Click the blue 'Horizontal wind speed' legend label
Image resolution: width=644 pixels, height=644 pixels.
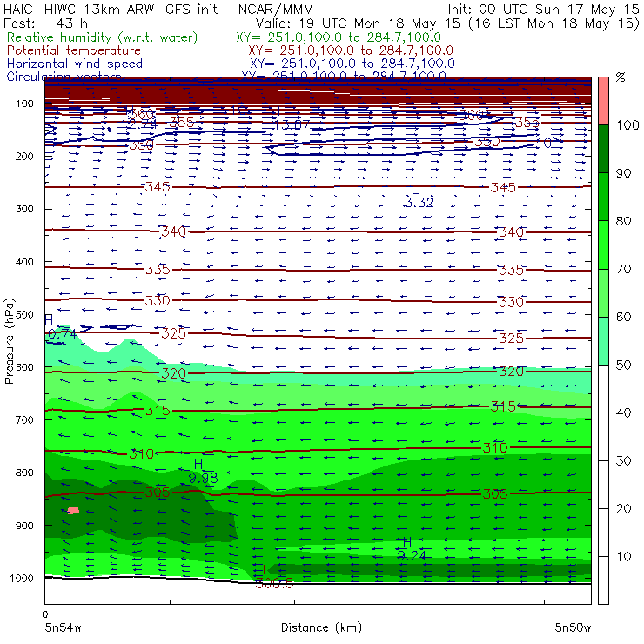pos(75,64)
